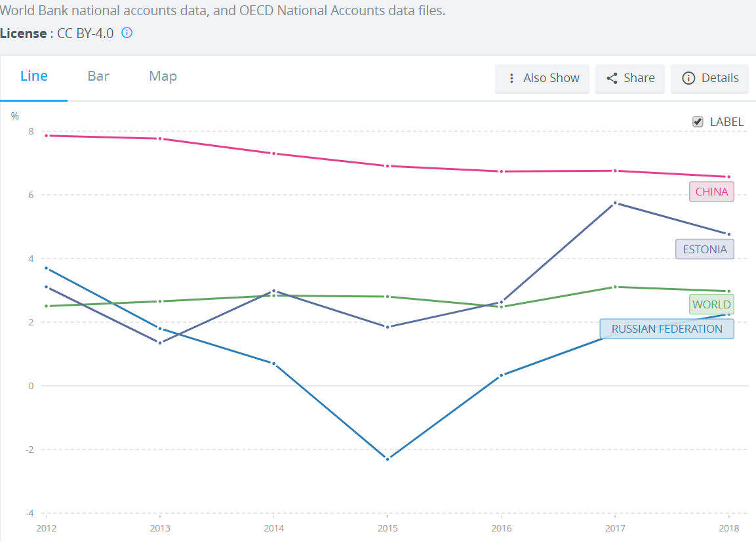Click Estonia's 2017 peak data point
The width and height of the screenshot is (756, 542).
(615, 203)
